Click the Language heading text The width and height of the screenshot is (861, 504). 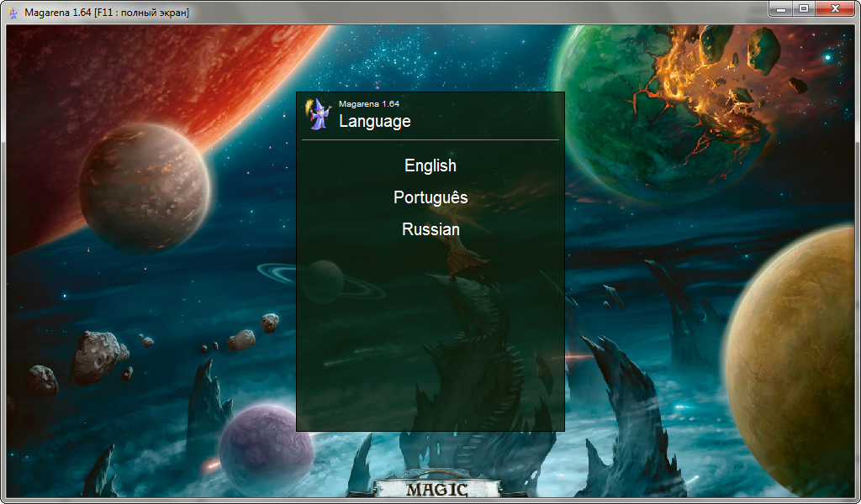(x=375, y=121)
